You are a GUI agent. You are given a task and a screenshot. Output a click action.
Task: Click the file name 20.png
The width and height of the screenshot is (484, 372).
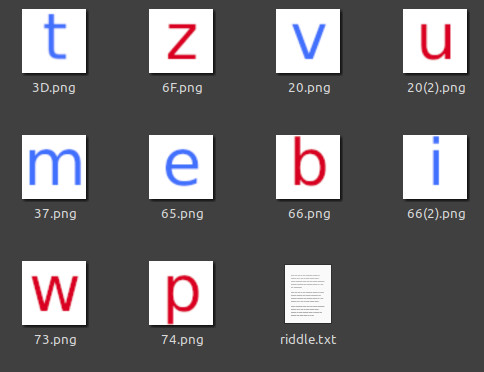[x=309, y=88]
